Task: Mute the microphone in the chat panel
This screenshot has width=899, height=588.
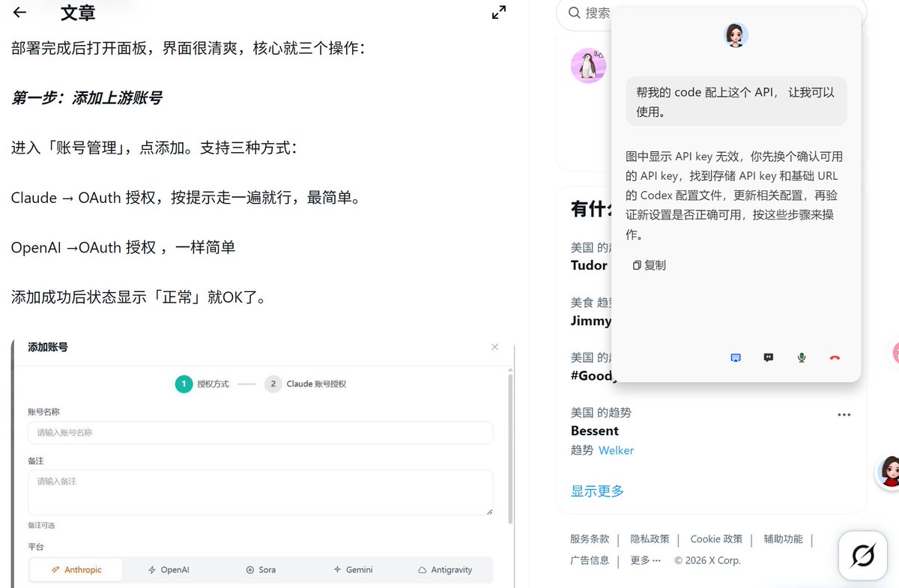Action: [x=801, y=357]
